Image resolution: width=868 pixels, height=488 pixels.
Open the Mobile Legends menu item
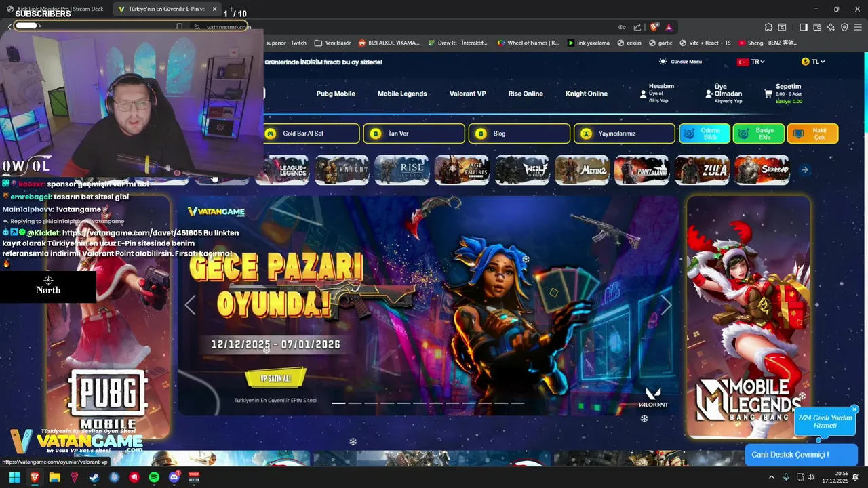click(x=402, y=94)
